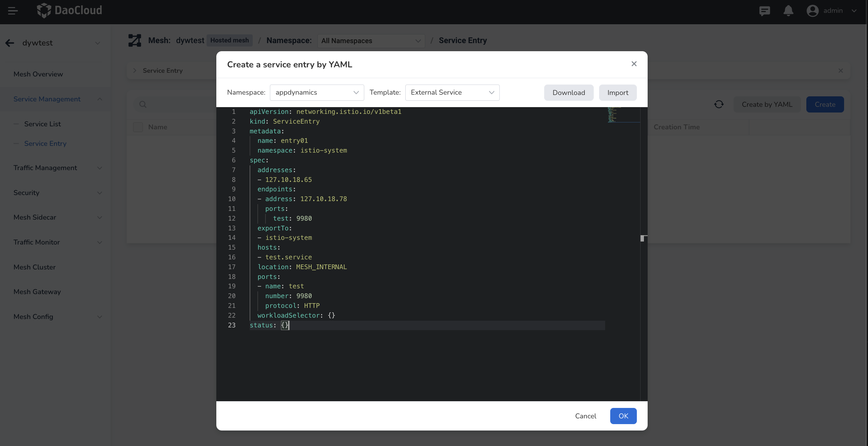Click the 'location: MESH_INTERNAL' line

[x=302, y=267]
